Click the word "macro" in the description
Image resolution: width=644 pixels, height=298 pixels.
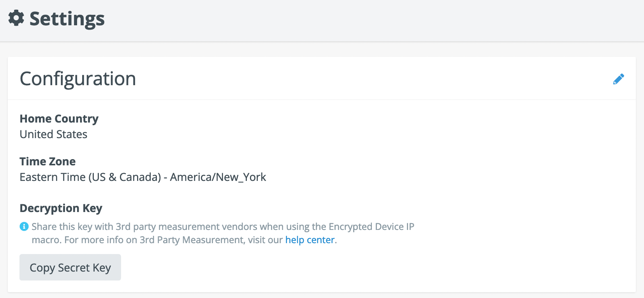coord(46,240)
